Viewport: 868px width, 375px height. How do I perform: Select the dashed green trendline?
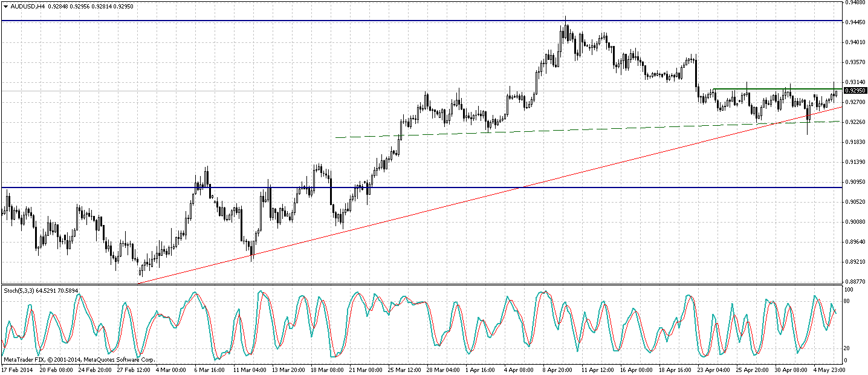pyautogui.click(x=544, y=129)
